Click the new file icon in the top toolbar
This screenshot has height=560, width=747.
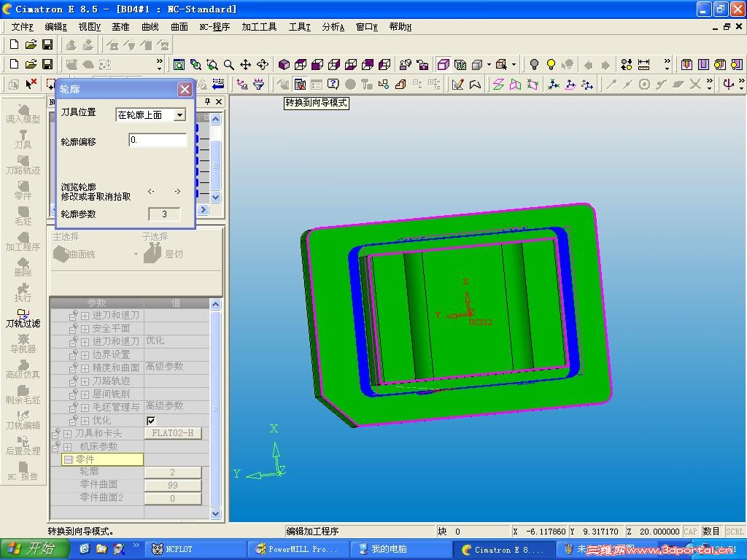tap(15, 44)
